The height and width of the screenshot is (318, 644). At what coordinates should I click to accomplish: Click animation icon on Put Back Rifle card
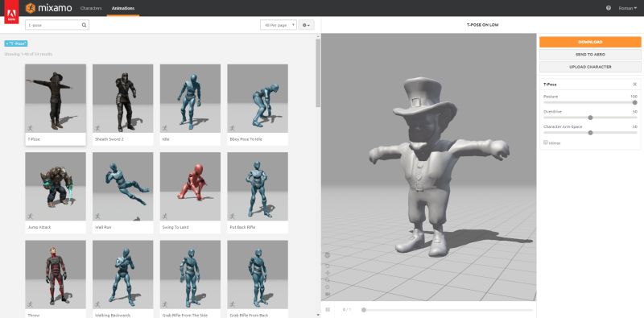(232, 216)
